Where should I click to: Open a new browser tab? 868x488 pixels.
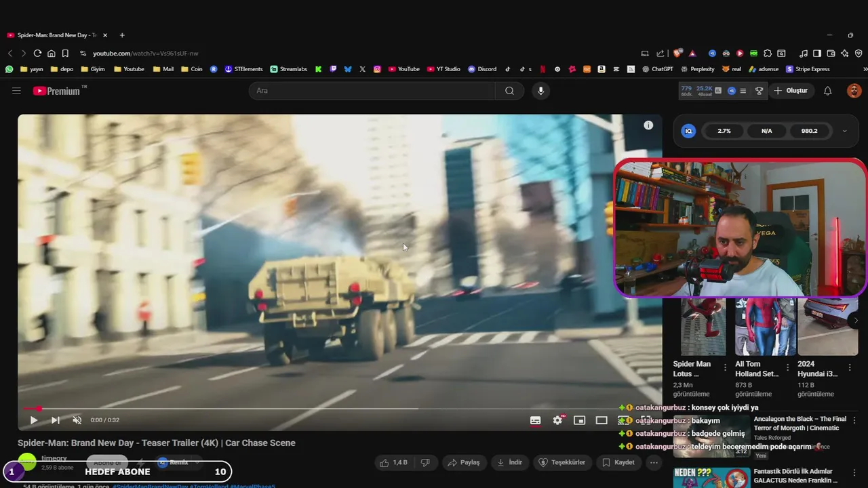pyautogui.click(x=122, y=35)
